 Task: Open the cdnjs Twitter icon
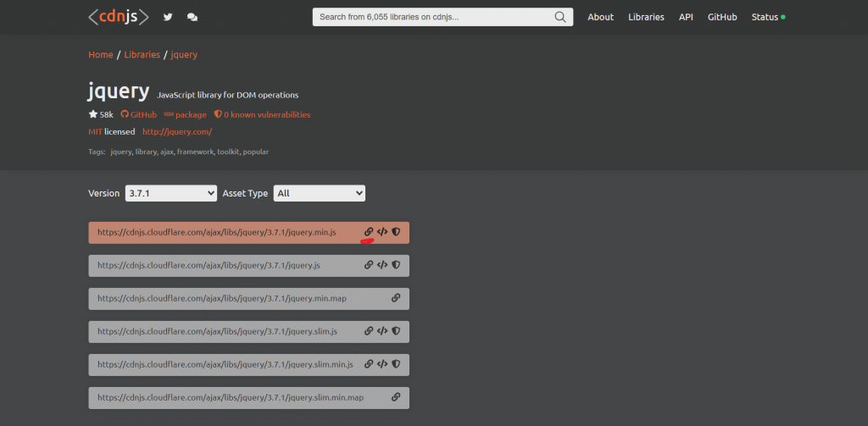(168, 17)
